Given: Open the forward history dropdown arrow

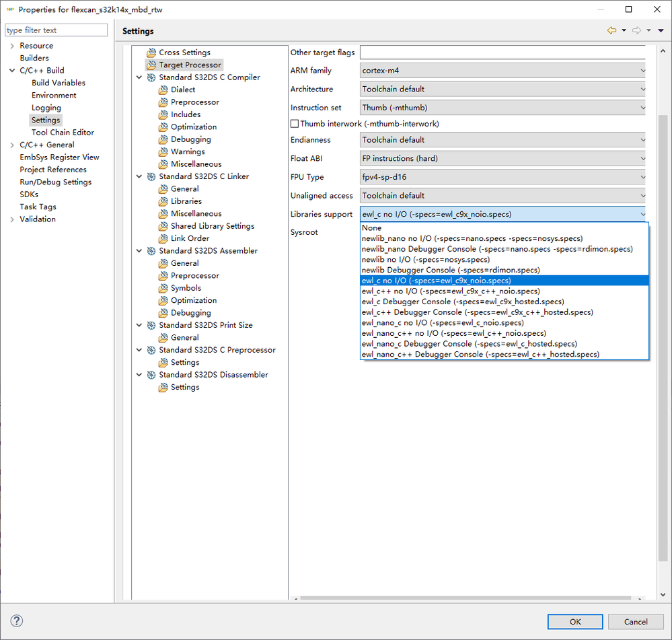Looking at the screenshot, I should click(x=648, y=30).
